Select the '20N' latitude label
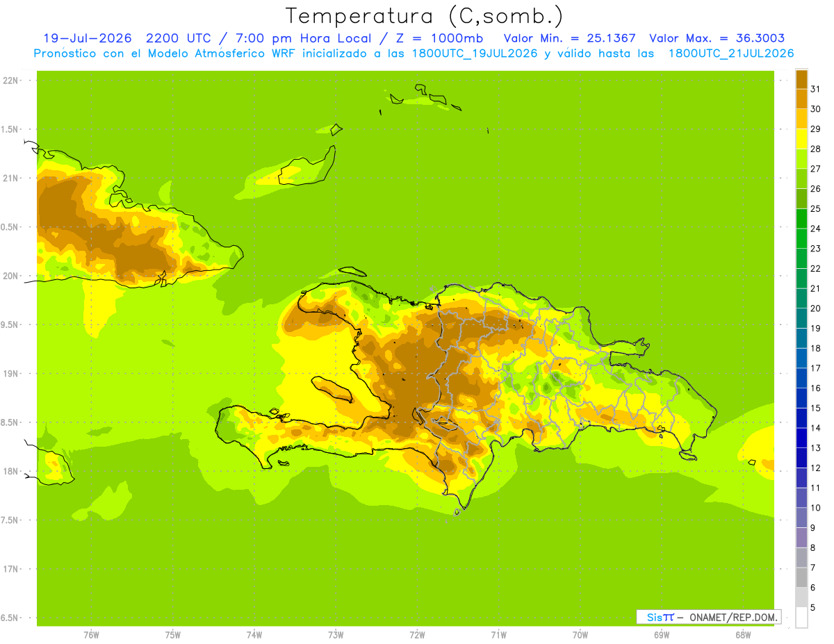 10,276
